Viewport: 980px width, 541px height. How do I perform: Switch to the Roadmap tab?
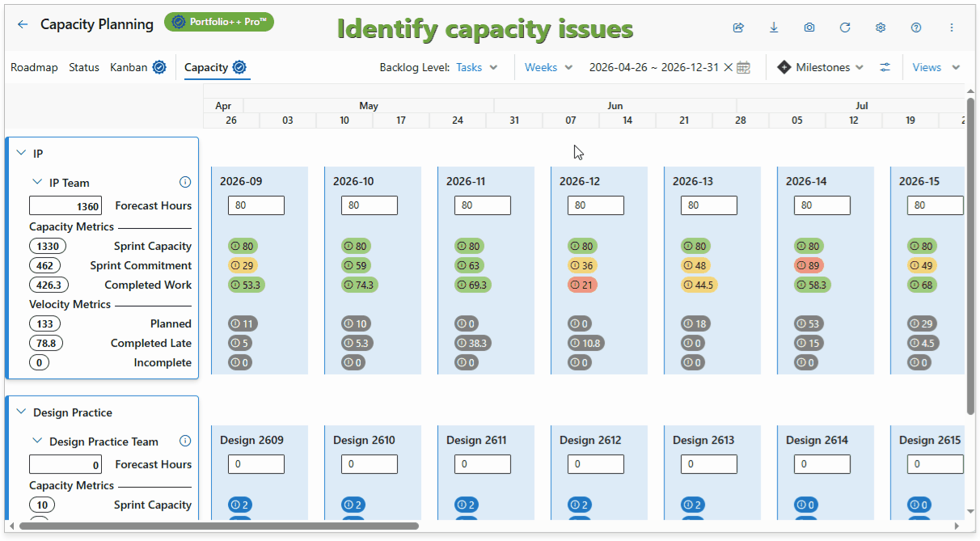(x=34, y=67)
